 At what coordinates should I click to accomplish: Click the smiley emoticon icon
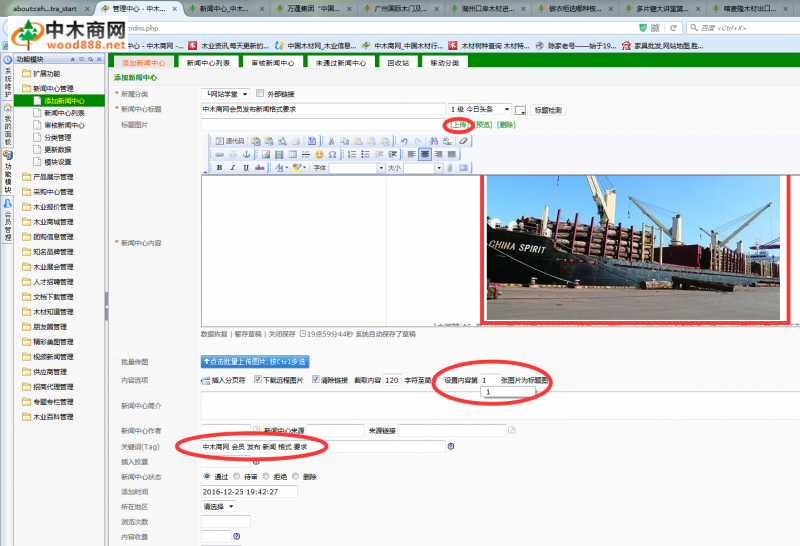click(x=319, y=154)
